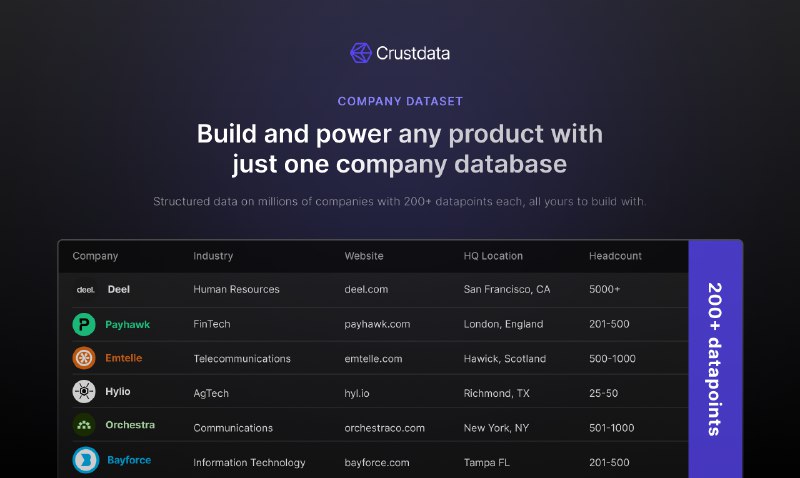Open the orchestraco.com website link

(384, 428)
